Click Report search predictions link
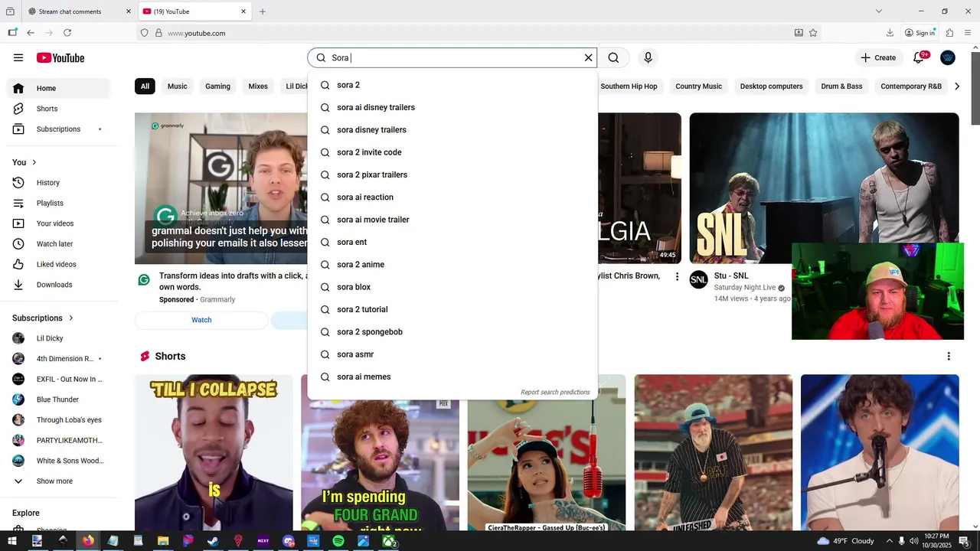Screen dimensions: 980x551 555,393
